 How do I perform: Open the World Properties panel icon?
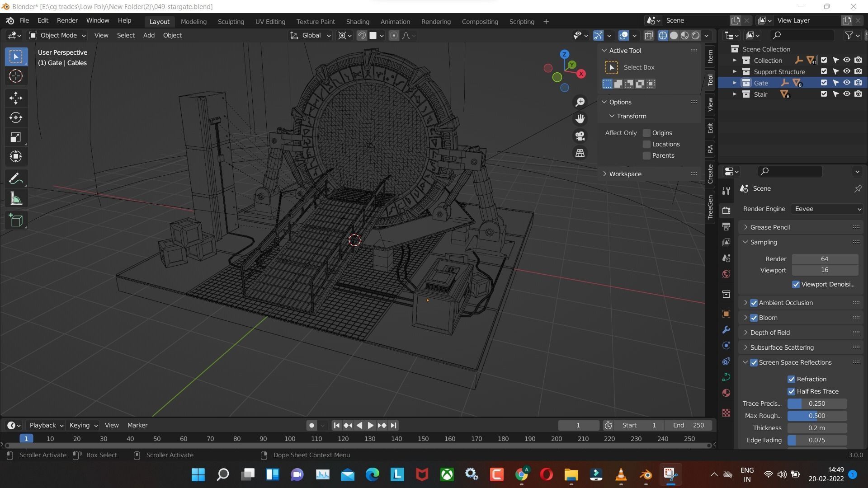tap(726, 274)
